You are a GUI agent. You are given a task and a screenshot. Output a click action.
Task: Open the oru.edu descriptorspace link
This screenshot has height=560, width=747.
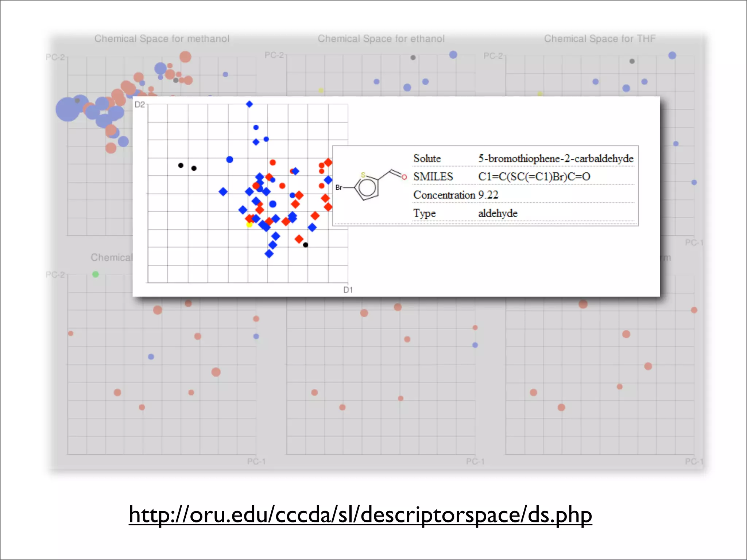click(360, 514)
